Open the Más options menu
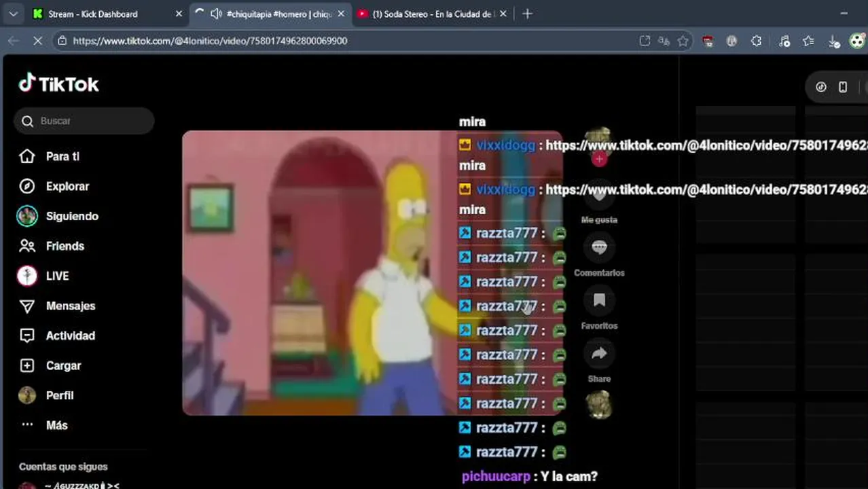868x489 pixels. tap(43, 425)
